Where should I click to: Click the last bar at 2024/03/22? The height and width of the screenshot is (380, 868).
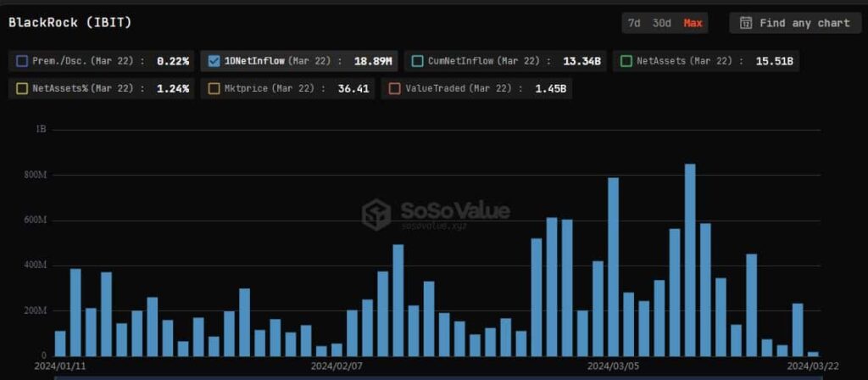click(813, 353)
